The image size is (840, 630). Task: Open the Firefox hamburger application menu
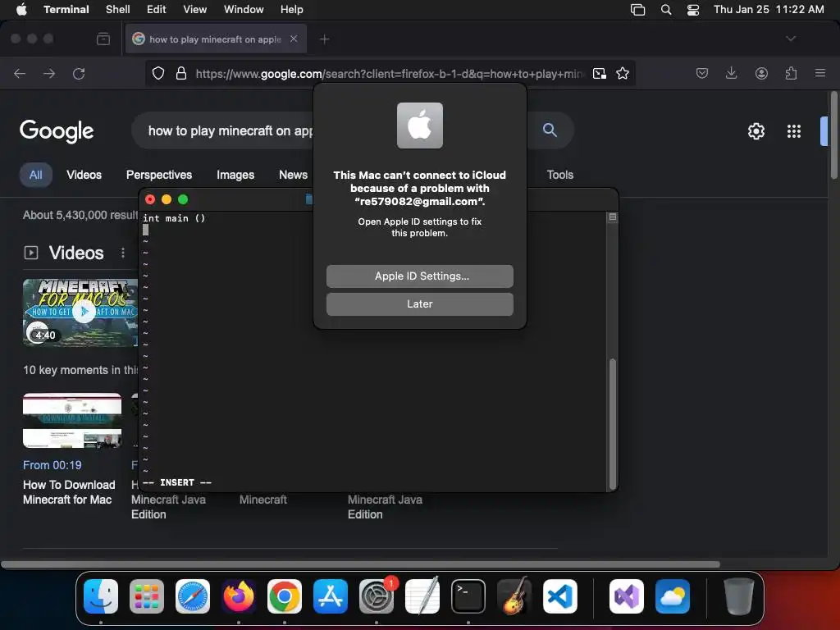820,73
